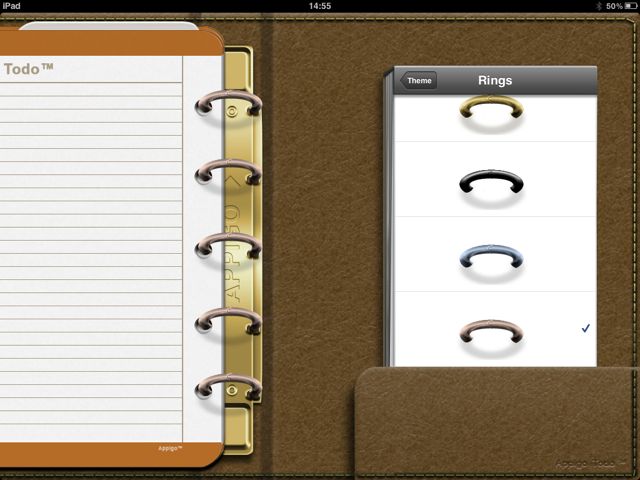Pick the blue ring style
Image resolution: width=640 pixels, height=480 pixels.
click(495, 255)
